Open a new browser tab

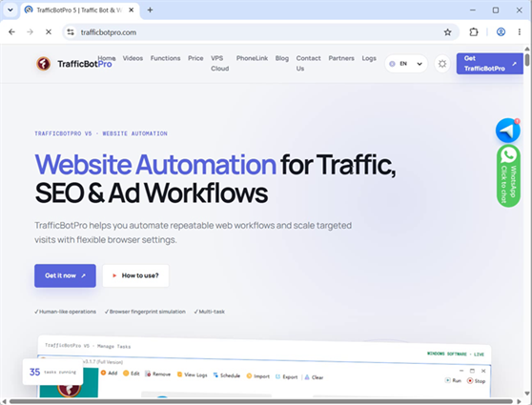(x=150, y=10)
